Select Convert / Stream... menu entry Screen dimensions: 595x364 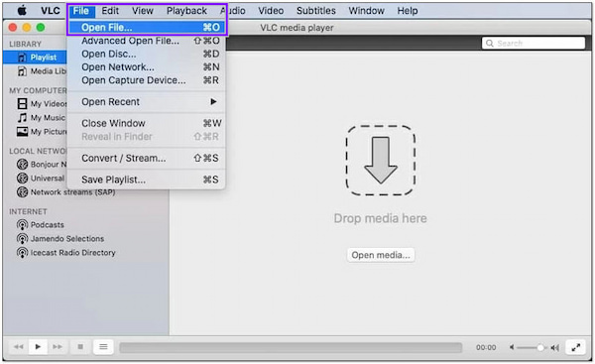point(147,158)
